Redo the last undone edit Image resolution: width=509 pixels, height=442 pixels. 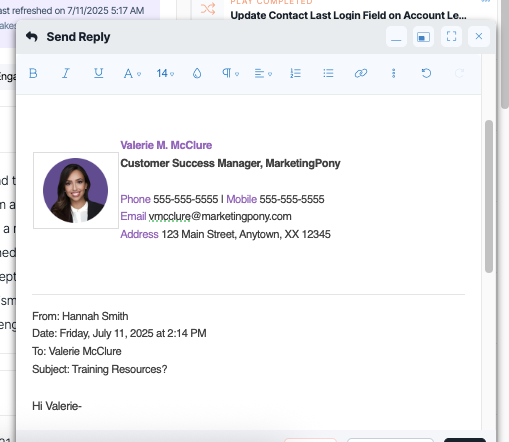click(459, 73)
